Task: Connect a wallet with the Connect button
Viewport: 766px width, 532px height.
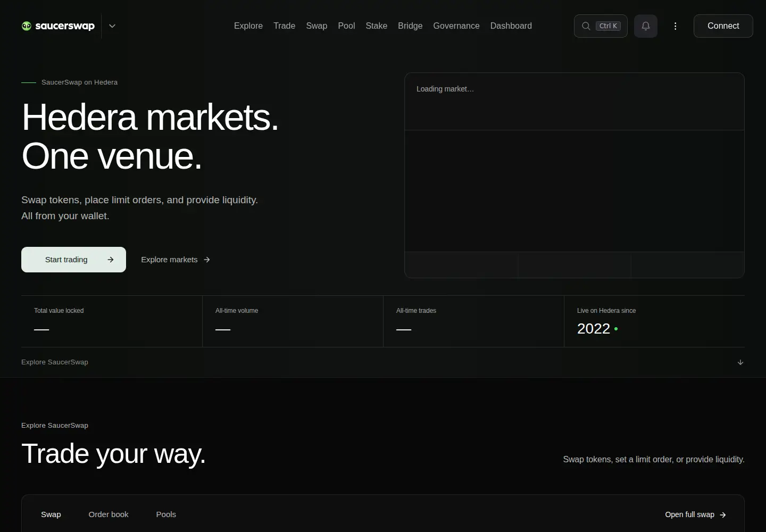Action: coord(723,26)
